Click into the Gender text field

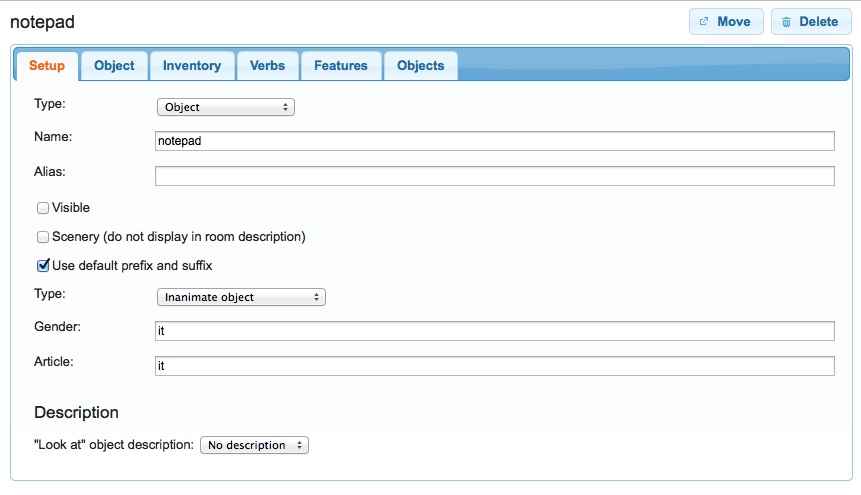click(495, 331)
